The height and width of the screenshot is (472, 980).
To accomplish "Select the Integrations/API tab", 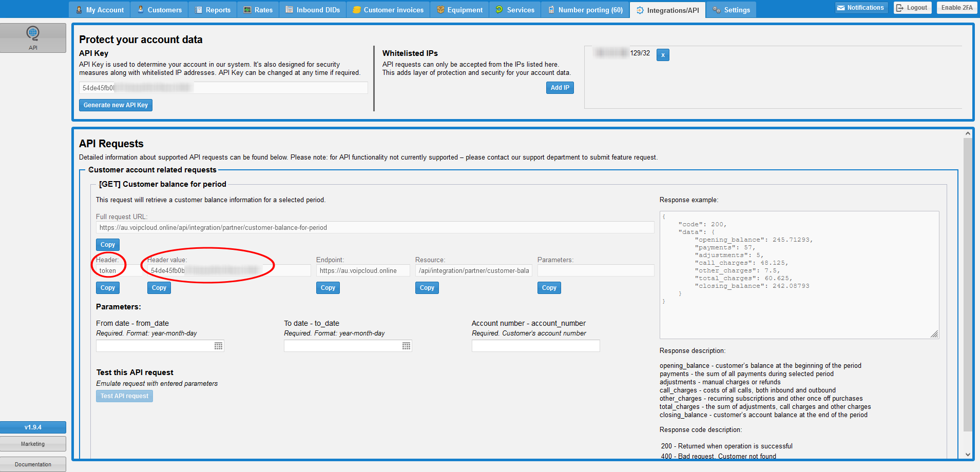I will coord(667,10).
